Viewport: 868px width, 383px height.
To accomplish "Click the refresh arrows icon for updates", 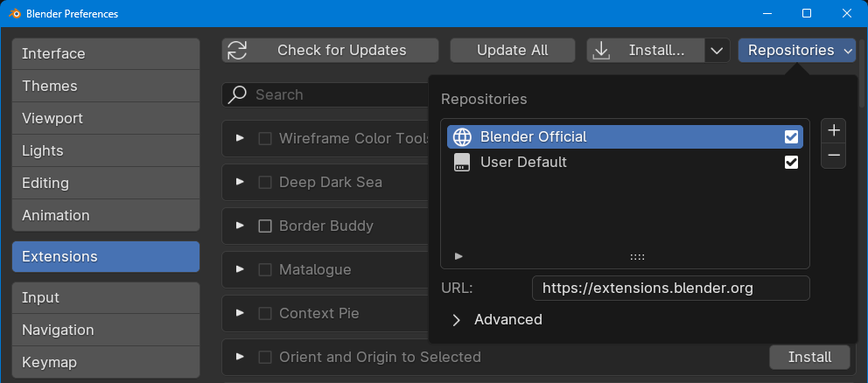I will pyautogui.click(x=237, y=51).
